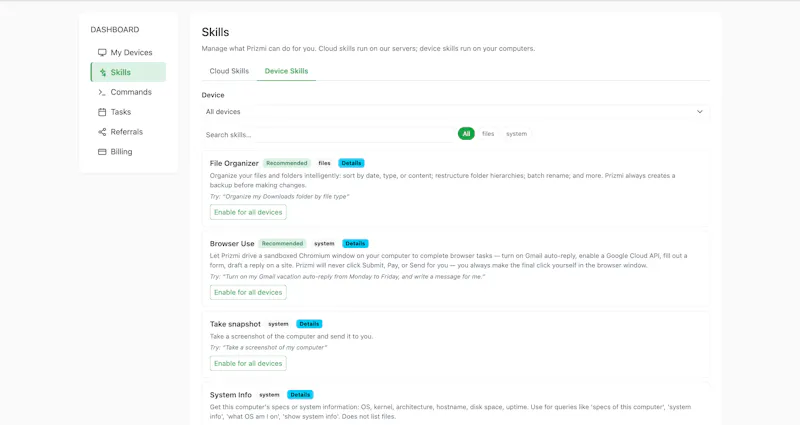Click Recommended badge on Browser Use
Screen dimensions: 800x425
click(x=282, y=244)
